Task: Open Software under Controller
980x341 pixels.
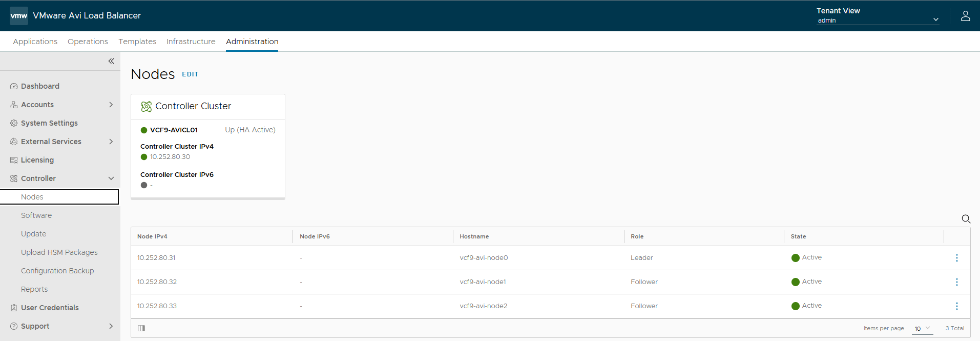Action: pos(36,215)
